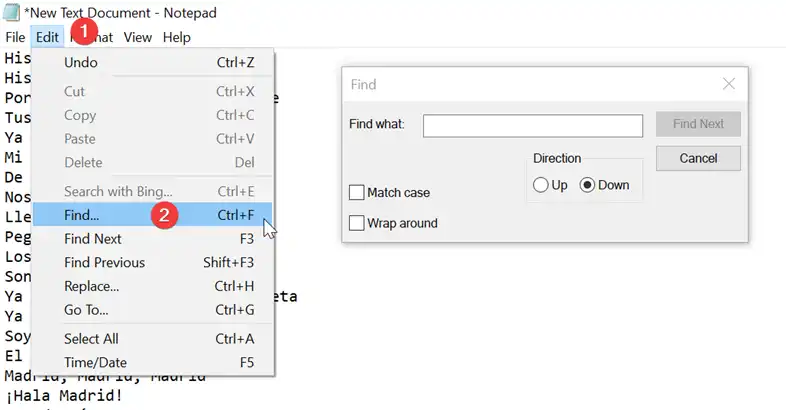Click the Find Next button in the dialog

pyautogui.click(x=698, y=124)
